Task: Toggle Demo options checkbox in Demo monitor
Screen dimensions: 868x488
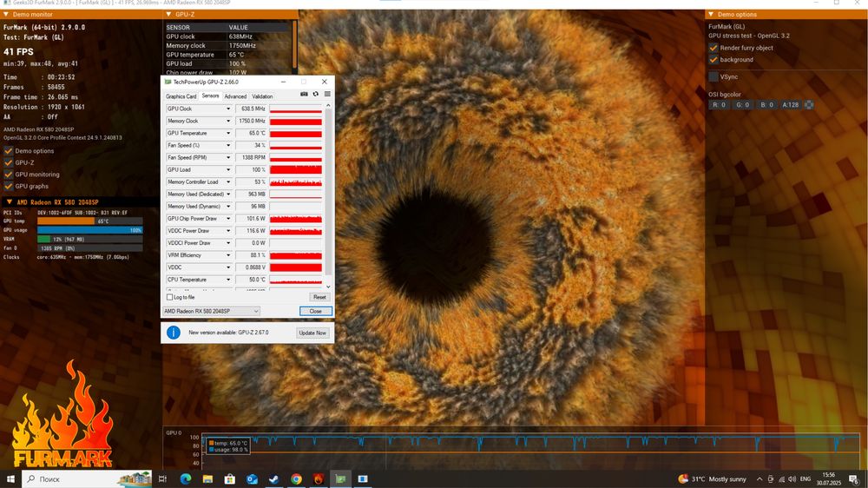Action: point(9,151)
